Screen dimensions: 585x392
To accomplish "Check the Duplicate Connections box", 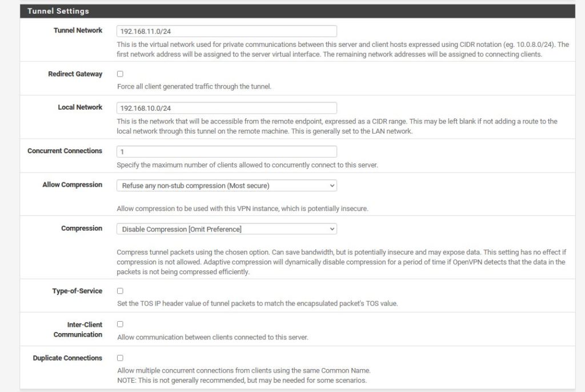I will coord(120,358).
